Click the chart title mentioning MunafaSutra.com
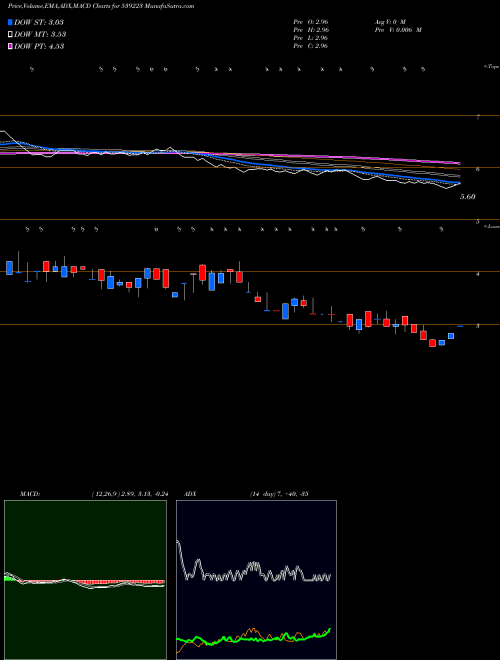The height and width of the screenshot is (660, 500). pyautogui.click(x=101, y=7)
